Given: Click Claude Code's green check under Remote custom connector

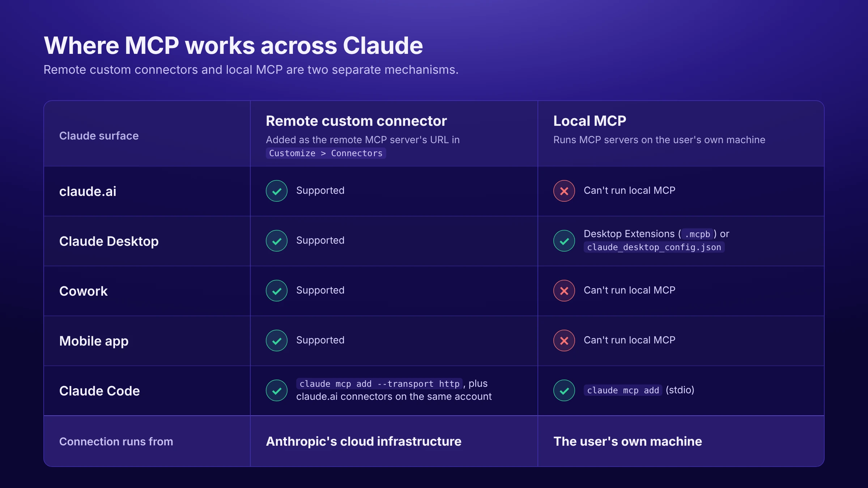Looking at the screenshot, I should point(277,390).
